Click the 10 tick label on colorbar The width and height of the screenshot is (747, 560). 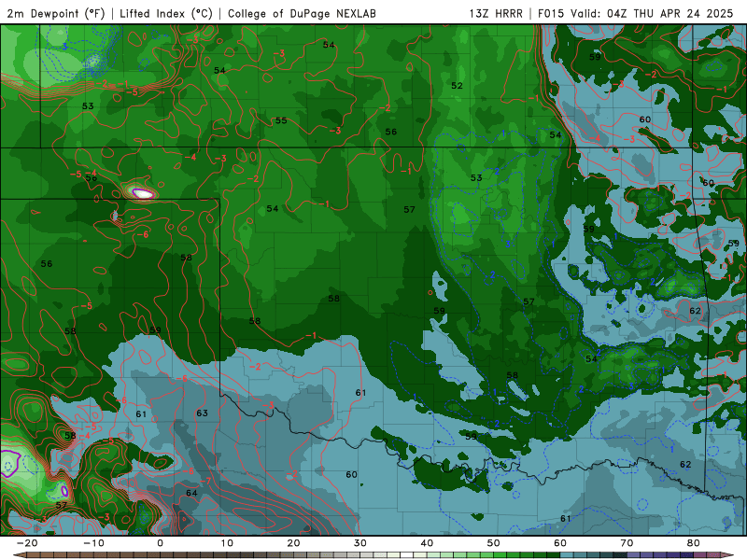[227, 543]
